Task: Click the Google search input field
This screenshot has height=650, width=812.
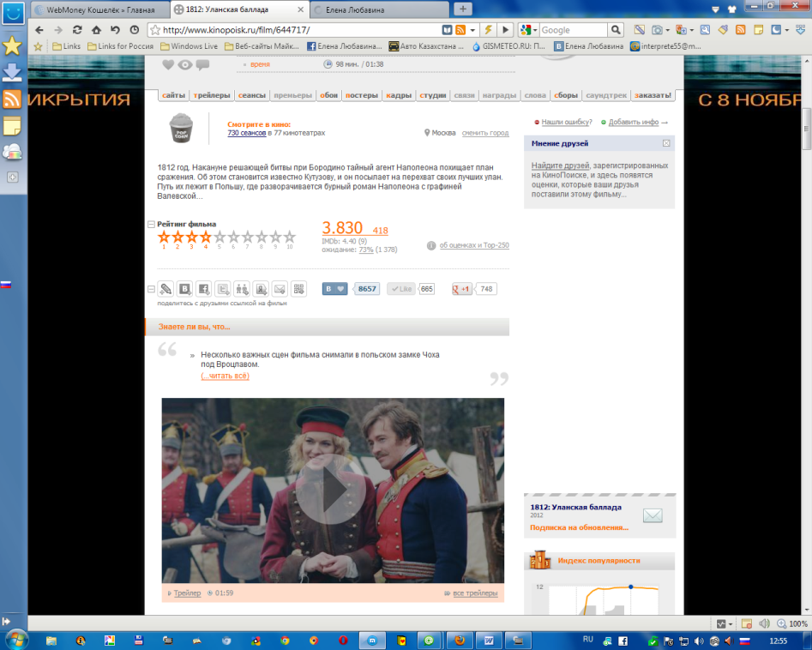Action: (x=573, y=30)
